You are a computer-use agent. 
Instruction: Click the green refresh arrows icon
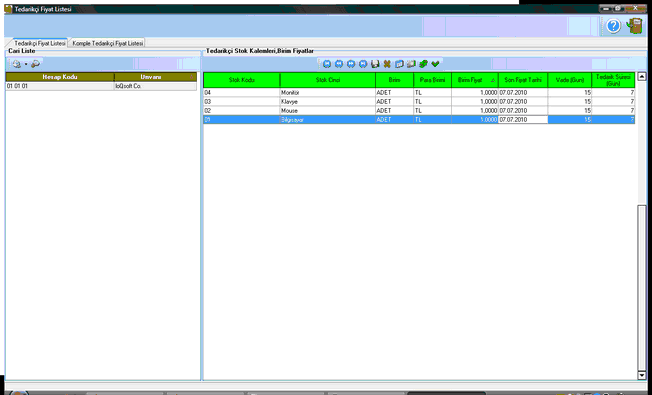coord(423,64)
